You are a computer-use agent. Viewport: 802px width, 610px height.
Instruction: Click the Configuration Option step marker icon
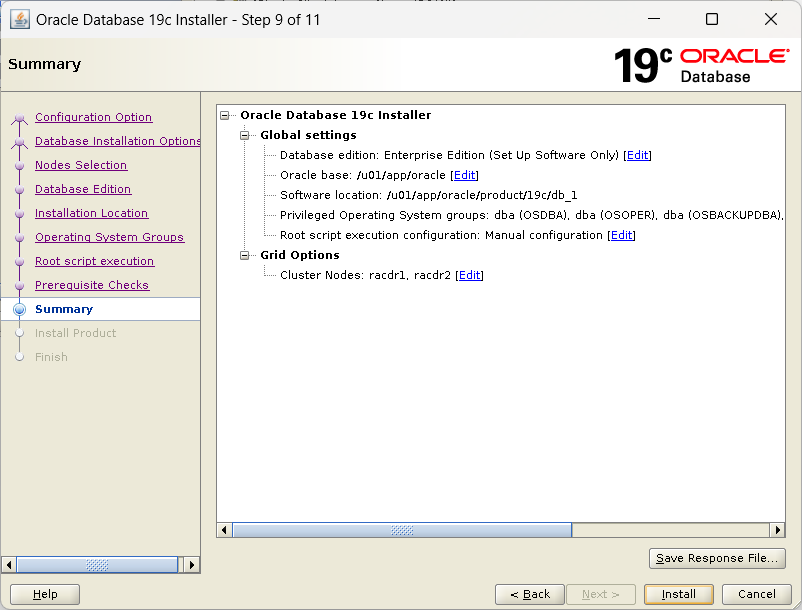click(x=19, y=118)
